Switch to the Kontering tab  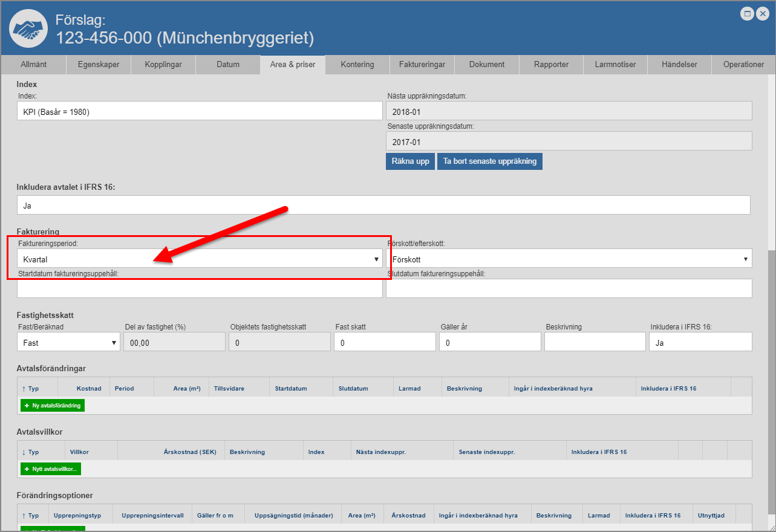click(357, 64)
